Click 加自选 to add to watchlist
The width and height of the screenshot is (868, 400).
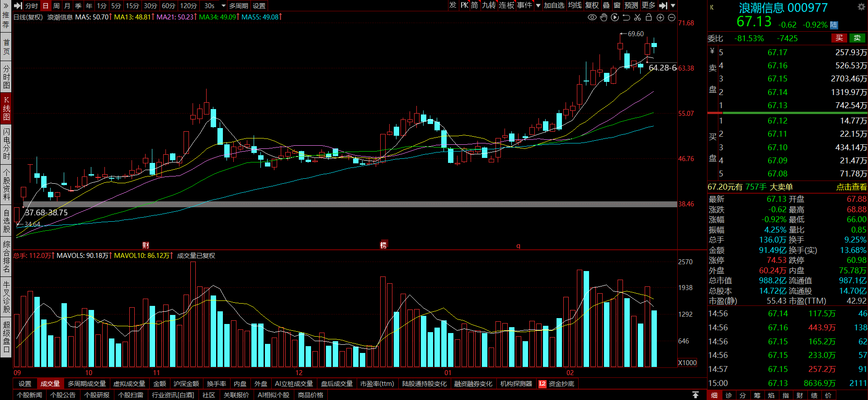point(554,5)
